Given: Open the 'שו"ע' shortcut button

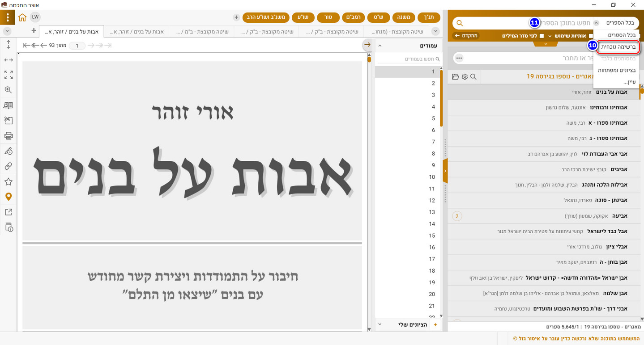Looking at the screenshot, I should click(303, 17).
